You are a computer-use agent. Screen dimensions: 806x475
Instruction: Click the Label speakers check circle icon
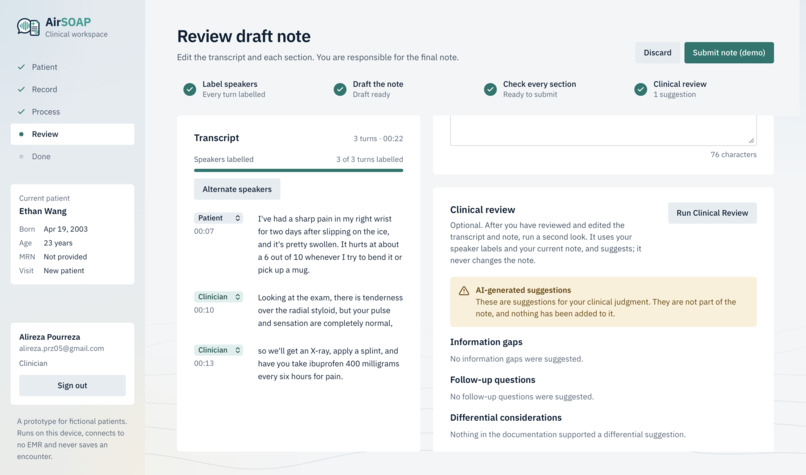[190, 89]
